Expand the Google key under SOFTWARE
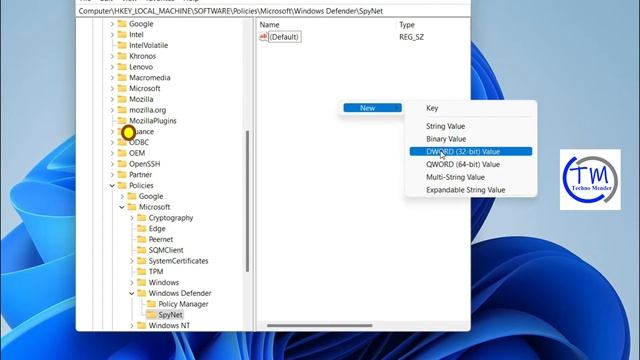 [112, 24]
